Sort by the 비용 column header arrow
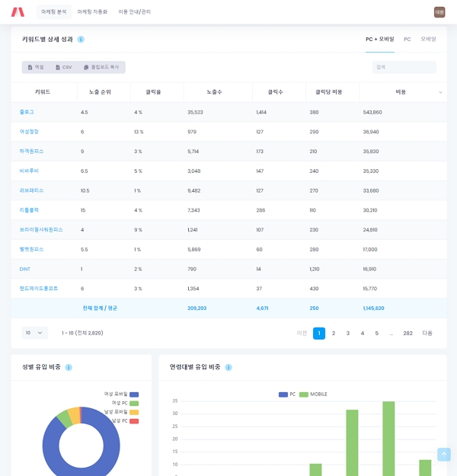The width and height of the screenshot is (457, 476). coord(440,92)
